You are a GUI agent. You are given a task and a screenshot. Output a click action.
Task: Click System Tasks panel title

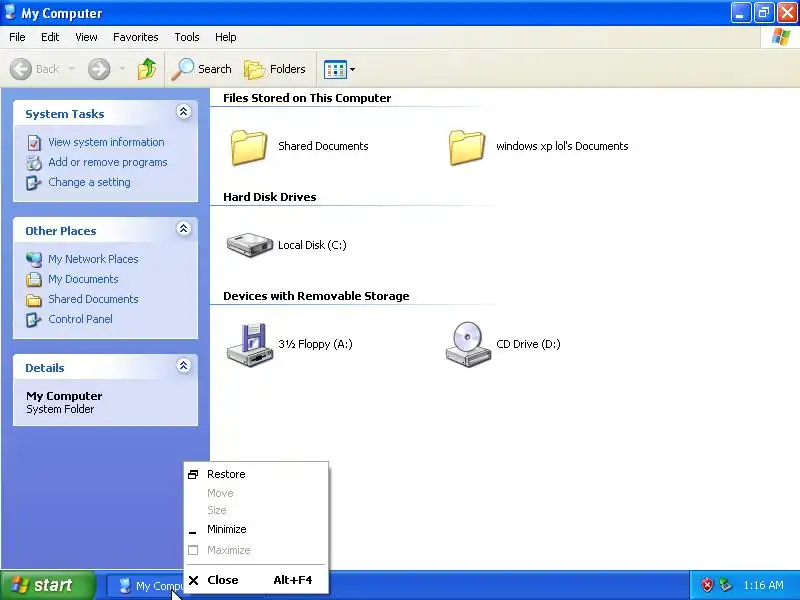[65, 114]
